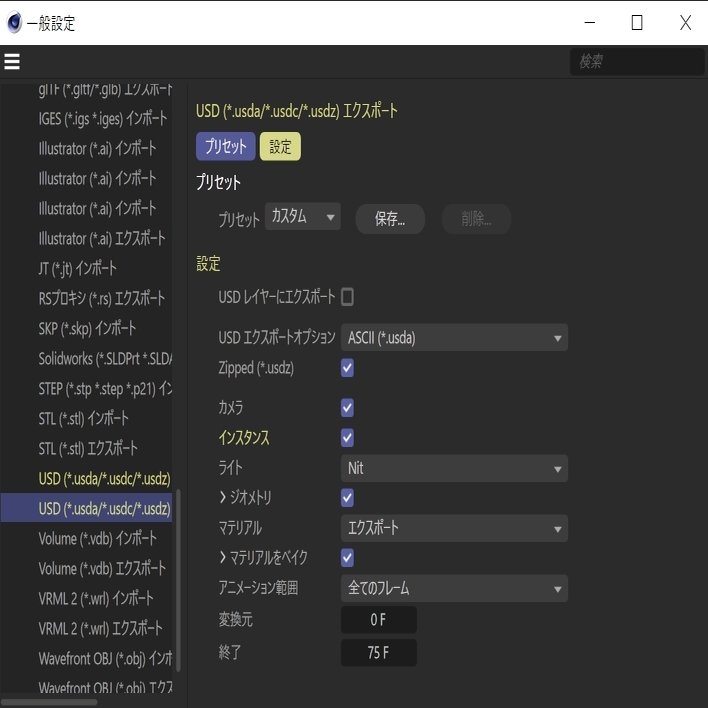The width and height of the screenshot is (708, 708).
Task: Click the 削除... button
Action: [x=476, y=219]
